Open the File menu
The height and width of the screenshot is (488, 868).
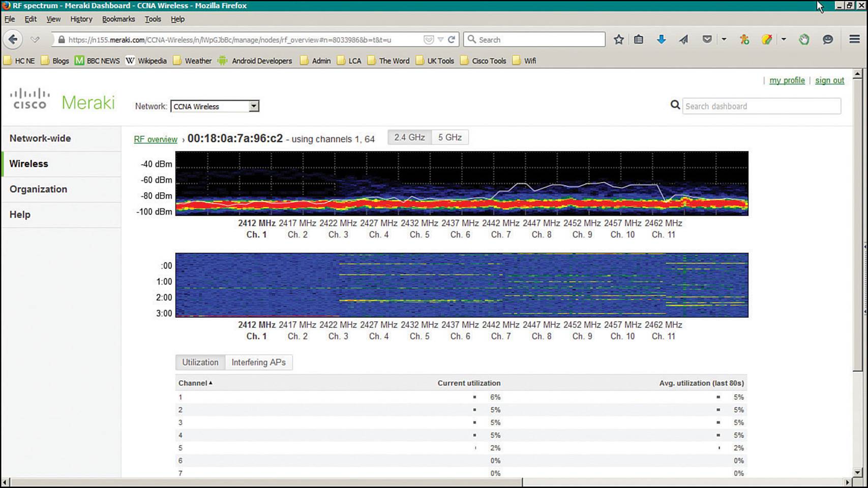click(x=10, y=19)
